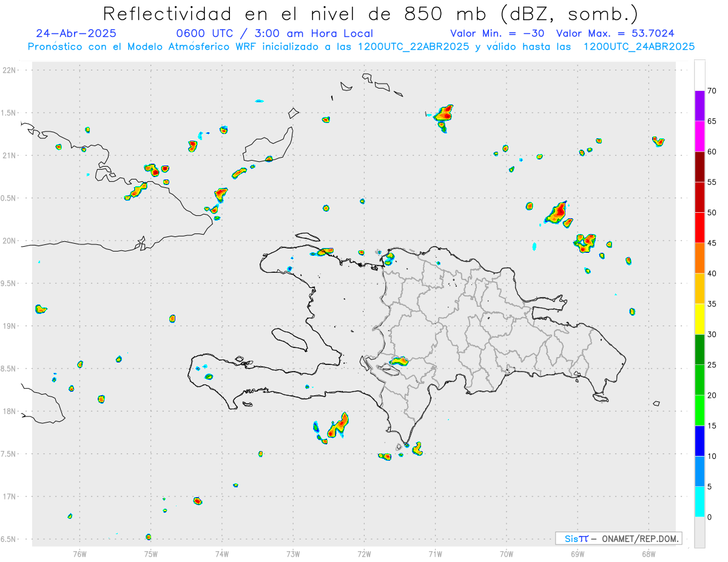The height and width of the screenshot is (562, 728).
Task: Click the dark green 25–30 dBZ colorbar segment
Action: click(699, 350)
